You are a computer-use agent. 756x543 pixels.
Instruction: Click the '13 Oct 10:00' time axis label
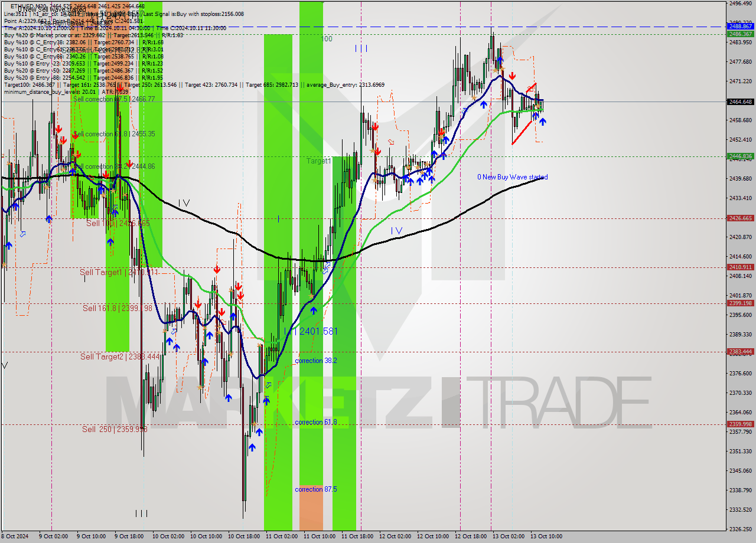(546, 537)
